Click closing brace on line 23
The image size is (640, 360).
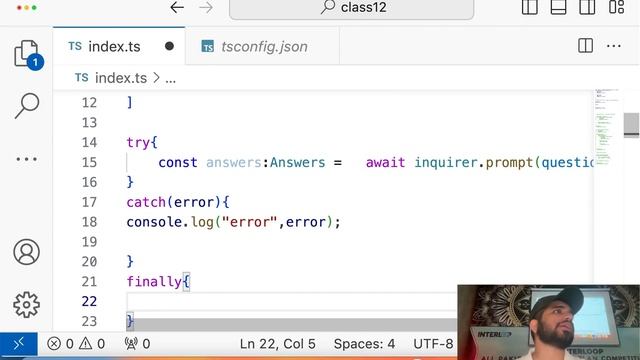coord(130,321)
